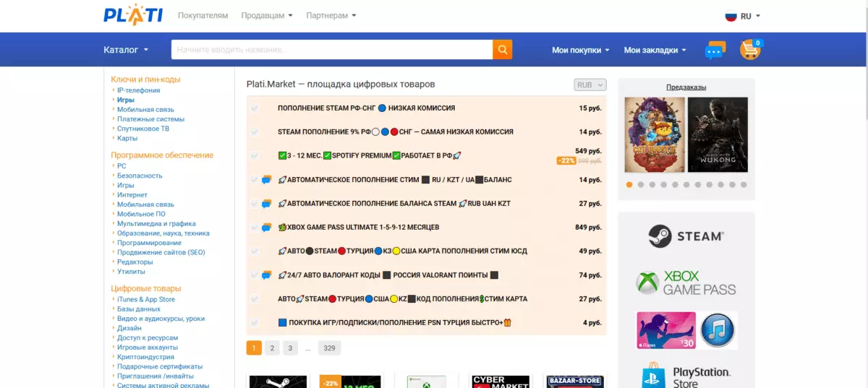868x388 pixels.
Task: Open Криптоиндустрия category
Action: [x=147, y=357]
